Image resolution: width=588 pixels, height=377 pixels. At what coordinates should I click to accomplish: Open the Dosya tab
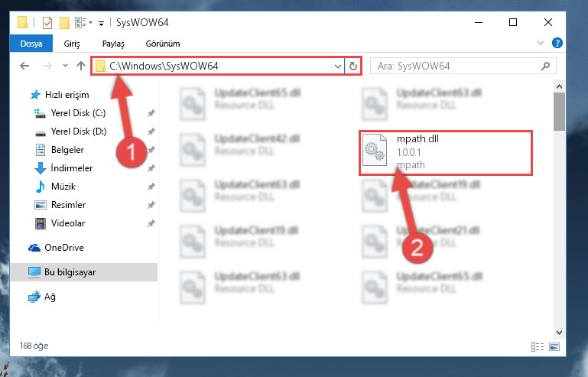(31, 44)
